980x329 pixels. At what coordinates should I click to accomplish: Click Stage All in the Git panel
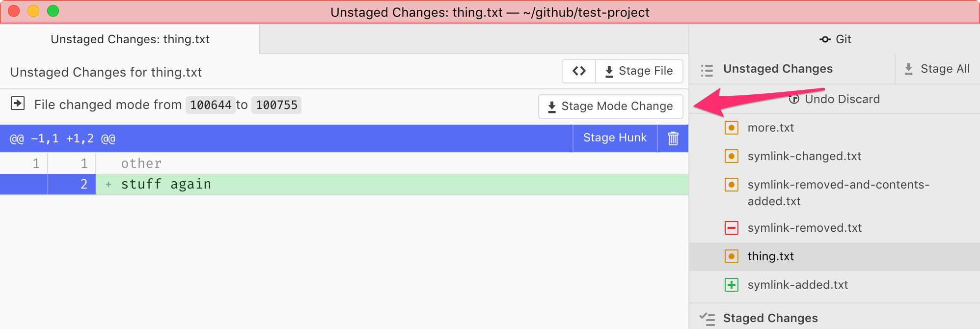click(937, 69)
